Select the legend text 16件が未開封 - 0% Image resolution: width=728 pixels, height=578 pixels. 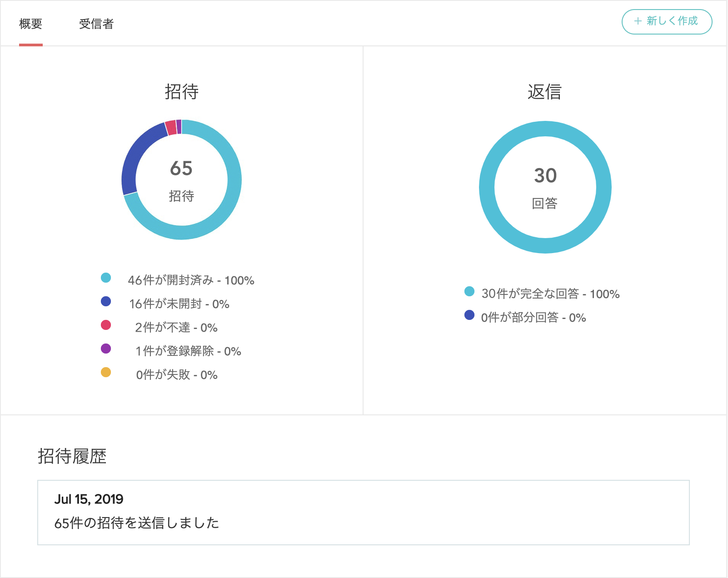[x=179, y=304]
